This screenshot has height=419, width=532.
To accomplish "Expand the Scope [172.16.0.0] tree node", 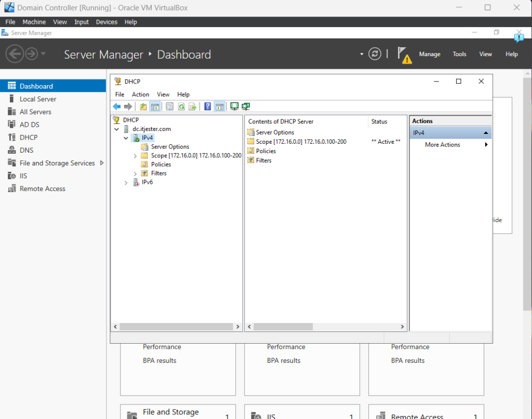I will 136,156.
